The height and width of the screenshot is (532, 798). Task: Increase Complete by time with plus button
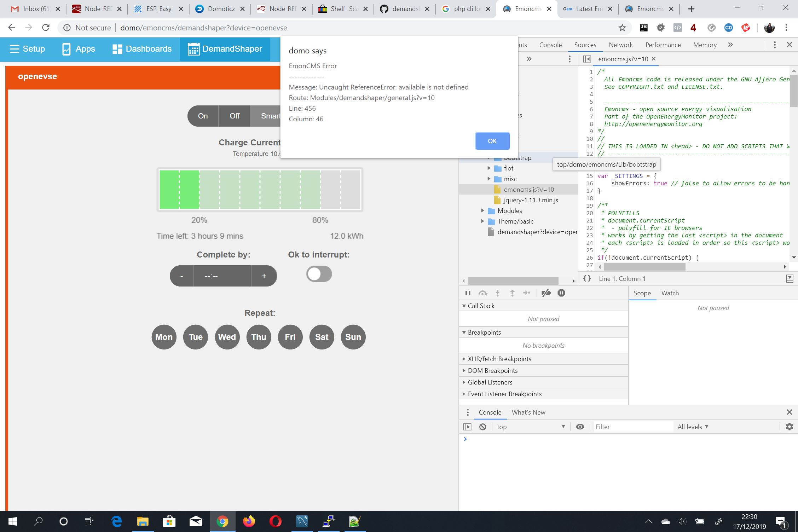(x=264, y=276)
